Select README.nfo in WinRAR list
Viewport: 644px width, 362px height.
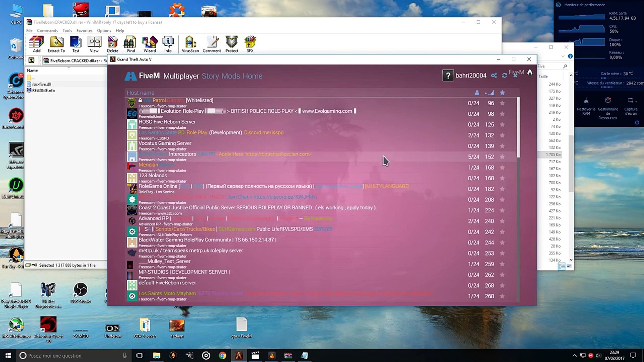tap(43, 90)
